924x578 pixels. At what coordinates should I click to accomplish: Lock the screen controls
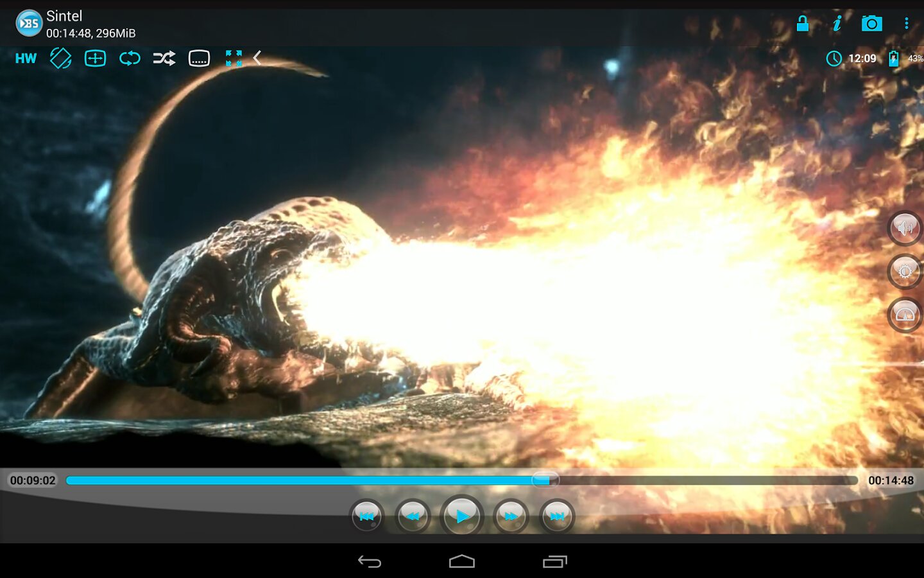click(802, 24)
